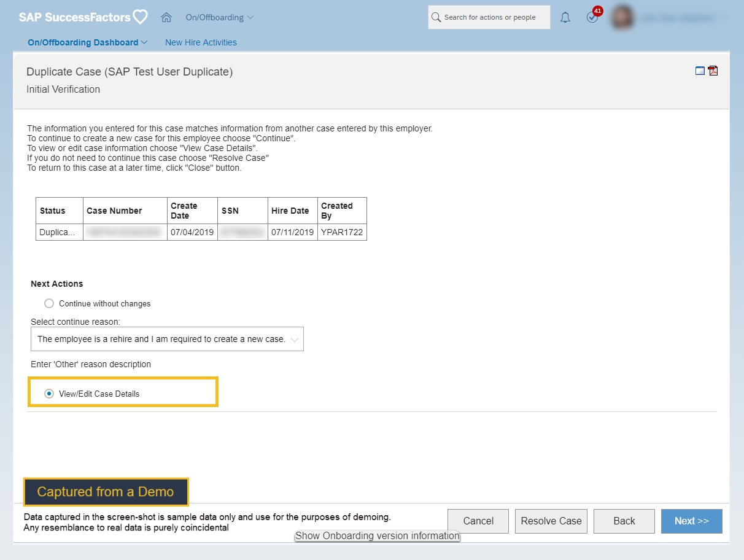
Task: Click the Back button
Action: click(x=624, y=521)
